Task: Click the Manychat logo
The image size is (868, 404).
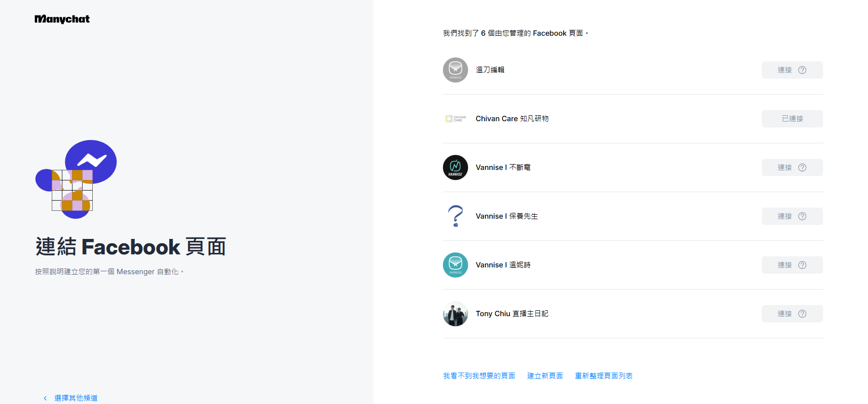Action: [62, 19]
